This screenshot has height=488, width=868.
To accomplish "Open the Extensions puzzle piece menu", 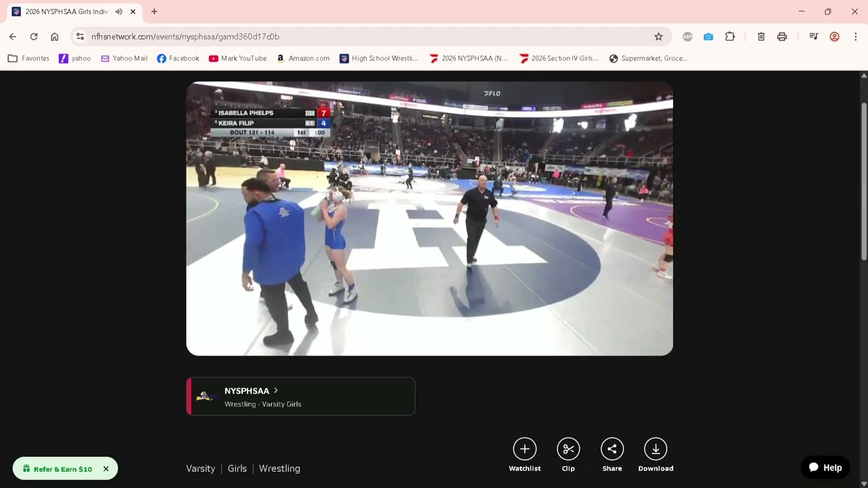I will click(730, 37).
